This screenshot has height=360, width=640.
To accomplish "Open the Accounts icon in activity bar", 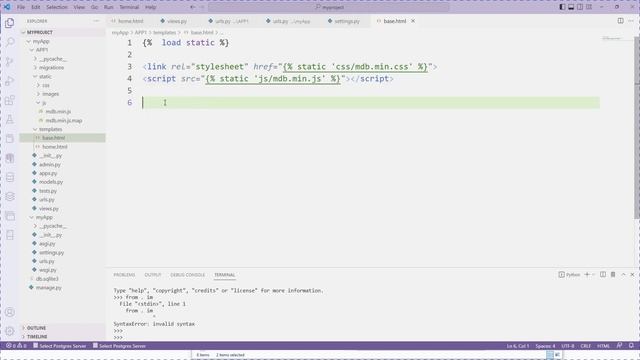I will coord(10,312).
